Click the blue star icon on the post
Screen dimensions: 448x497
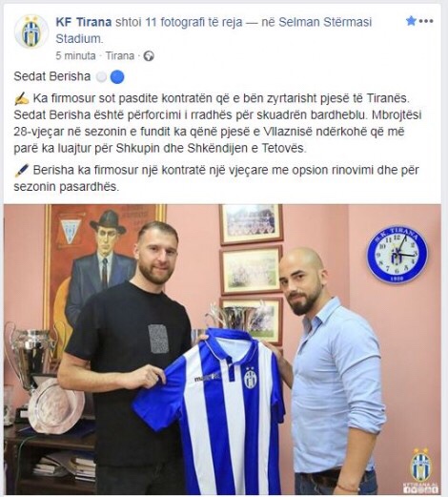411,21
